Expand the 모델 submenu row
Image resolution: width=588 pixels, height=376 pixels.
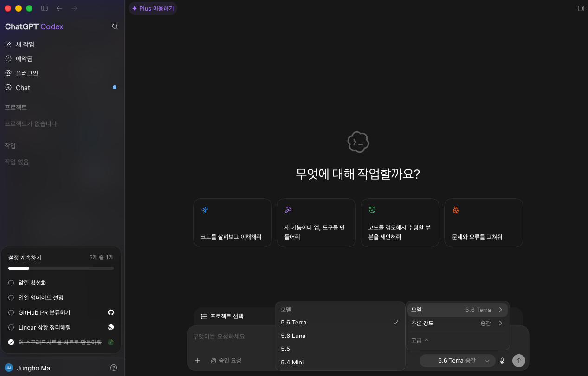pyautogui.click(x=458, y=310)
